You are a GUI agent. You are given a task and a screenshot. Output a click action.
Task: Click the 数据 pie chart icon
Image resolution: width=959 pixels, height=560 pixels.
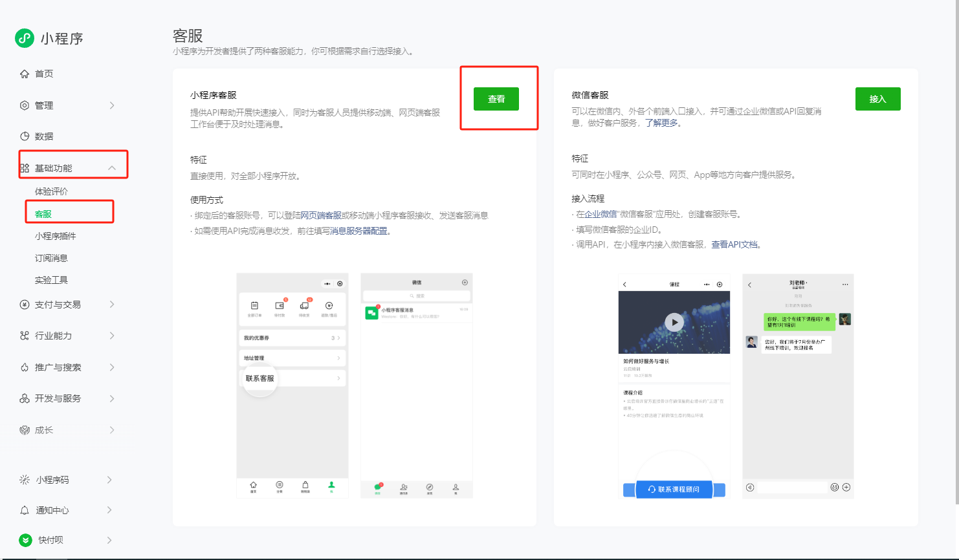click(25, 136)
